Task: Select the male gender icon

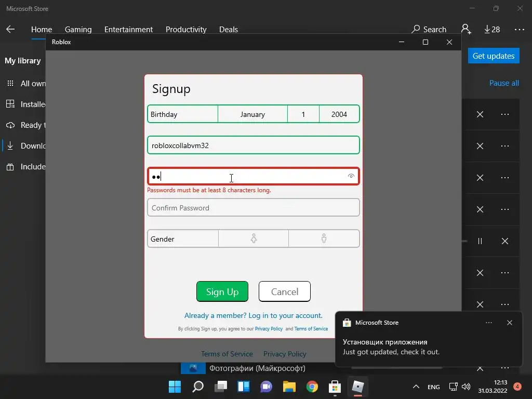Action: point(324,238)
